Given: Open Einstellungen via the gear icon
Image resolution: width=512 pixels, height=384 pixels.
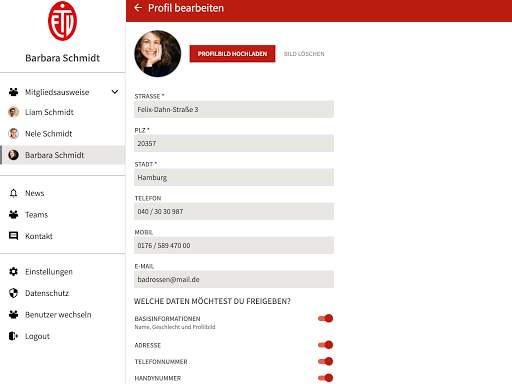Looking at the screenshot, I should [x=13, y=272].
